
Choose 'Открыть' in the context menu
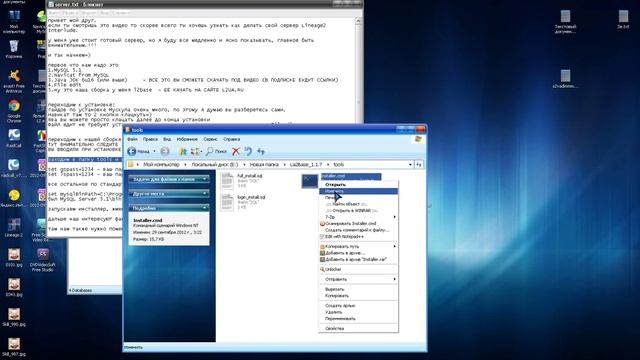click(x=358, y=184)
